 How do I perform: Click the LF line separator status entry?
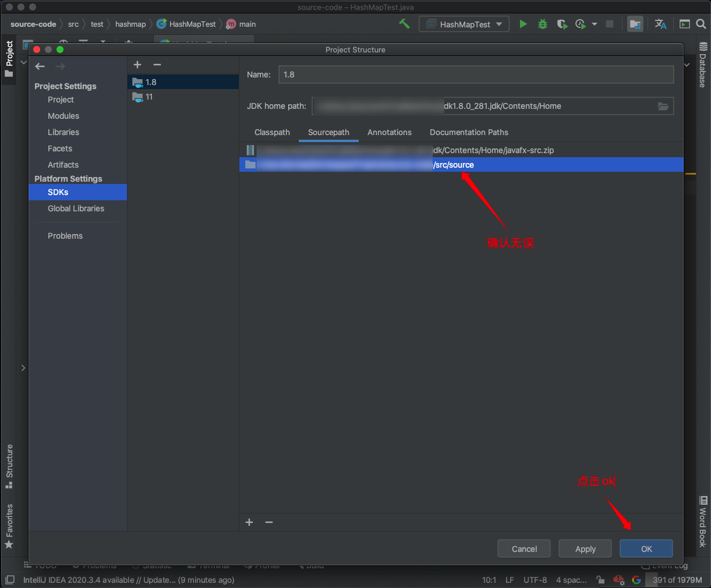[510, 580]
